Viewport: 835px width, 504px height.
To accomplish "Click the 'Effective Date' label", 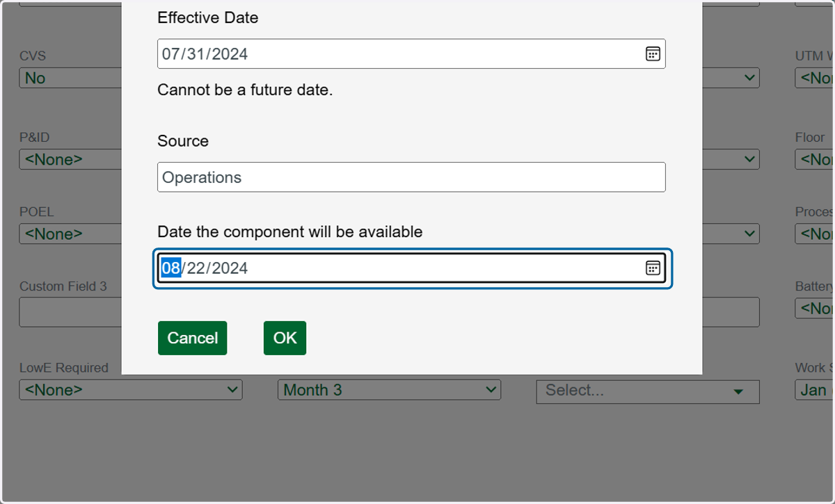I will (208, 18).
